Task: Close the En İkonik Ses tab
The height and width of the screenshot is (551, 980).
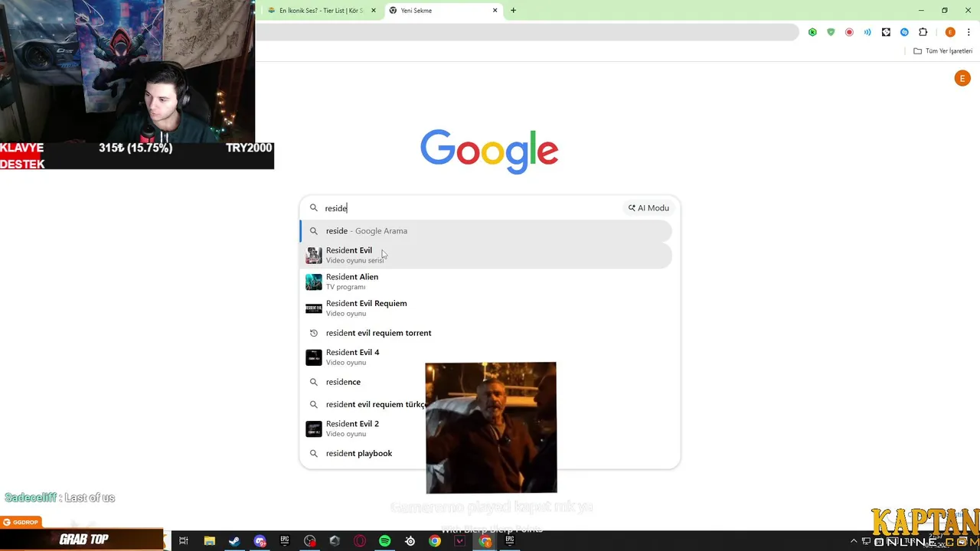Action: point(374,11)
